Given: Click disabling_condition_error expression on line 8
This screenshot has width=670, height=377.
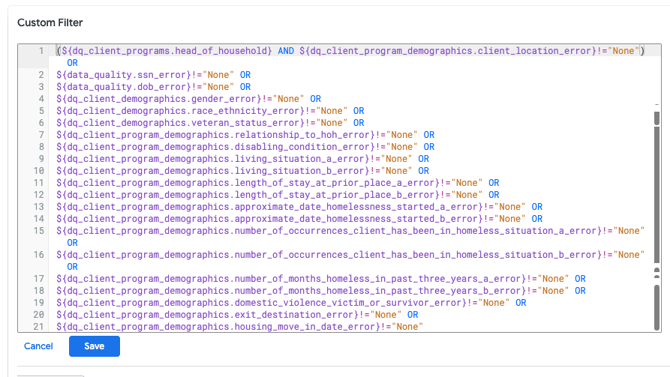Looking at the screenshot, I should (237, 147).
